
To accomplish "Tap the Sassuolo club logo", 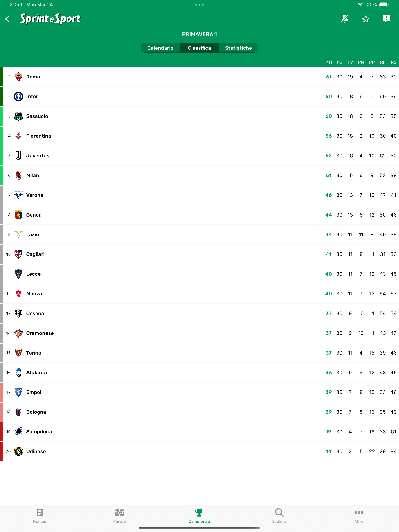I will tap(18, 116).
